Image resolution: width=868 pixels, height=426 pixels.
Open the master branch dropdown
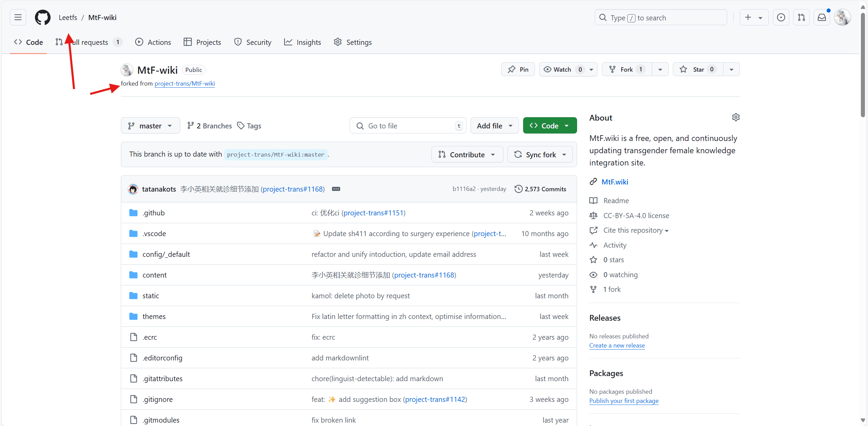[x=150, y=126]
